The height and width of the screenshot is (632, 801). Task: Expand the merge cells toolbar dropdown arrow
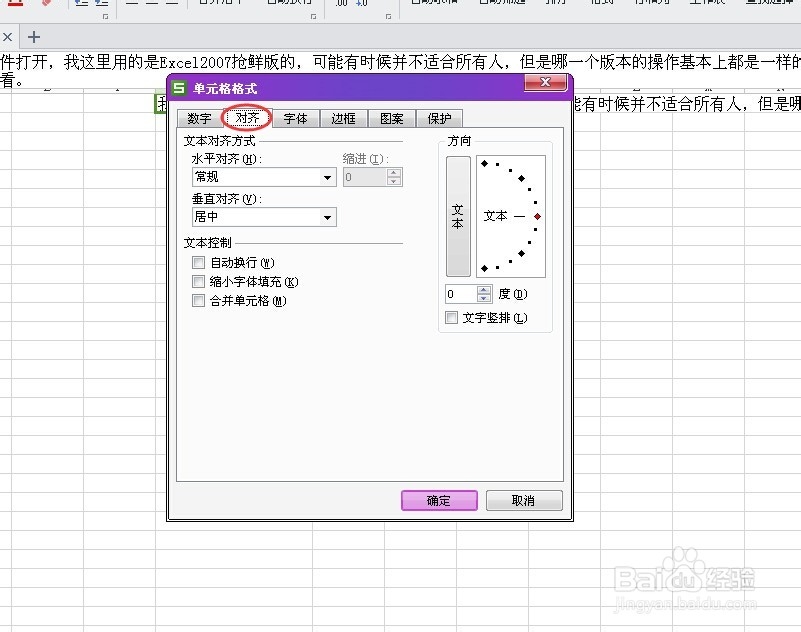243,5
